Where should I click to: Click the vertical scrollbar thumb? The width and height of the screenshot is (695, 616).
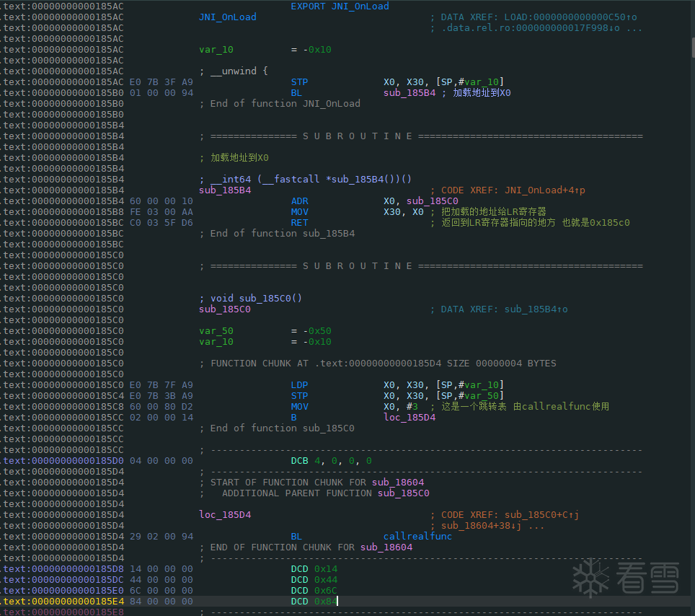pyautogui.click(x=693, y=48)
